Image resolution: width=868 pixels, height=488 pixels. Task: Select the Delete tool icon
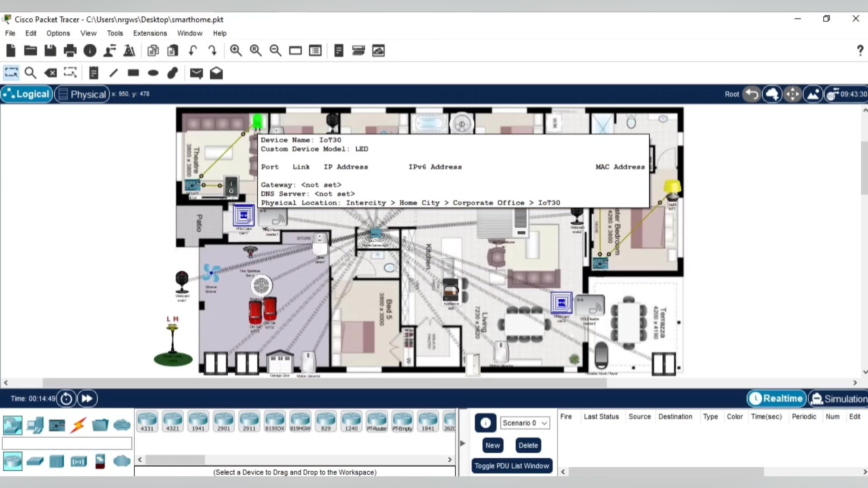51,73
